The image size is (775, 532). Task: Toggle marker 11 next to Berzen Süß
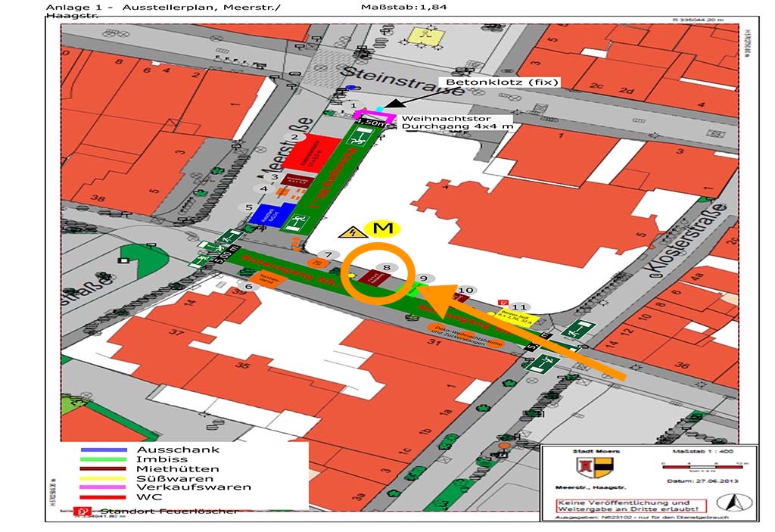(x=519, y=306)
